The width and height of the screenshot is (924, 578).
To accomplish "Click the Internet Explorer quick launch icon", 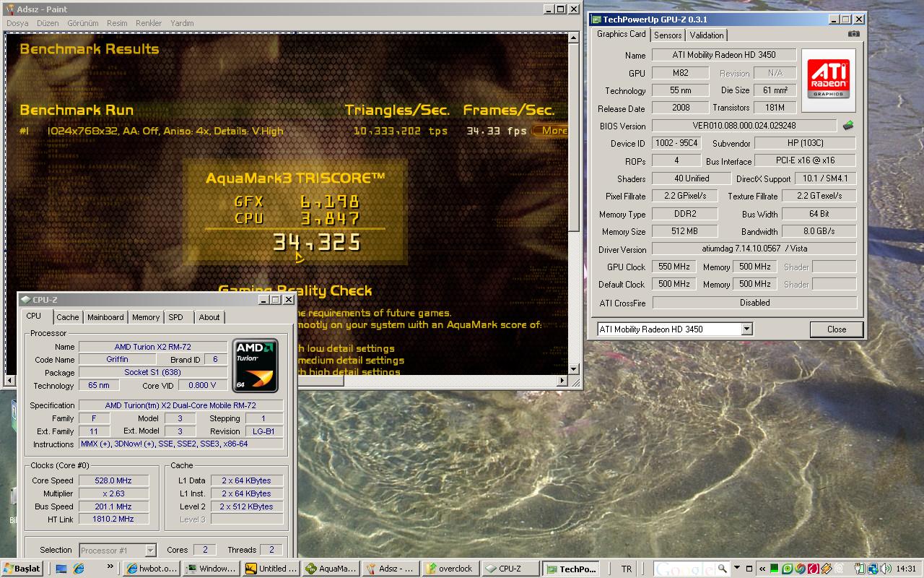I will pyautogui.click(x=79, y=569).
